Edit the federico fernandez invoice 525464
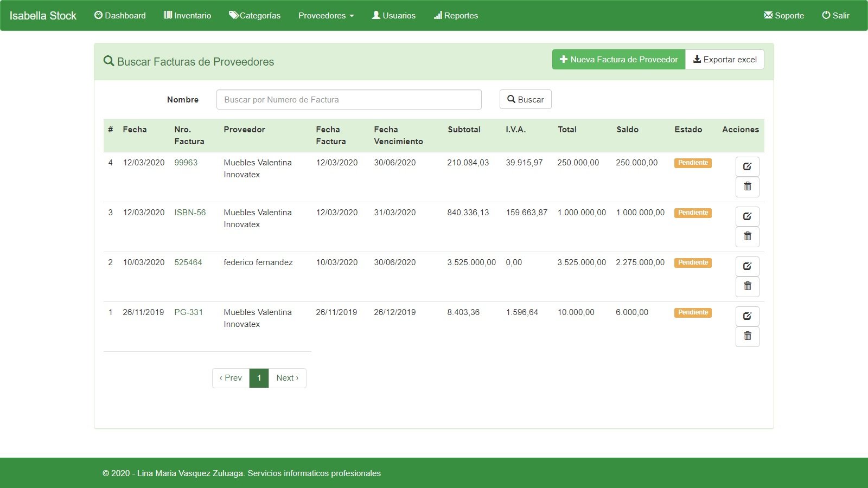Viewport: 868px width, 488px height. point(747,266)
